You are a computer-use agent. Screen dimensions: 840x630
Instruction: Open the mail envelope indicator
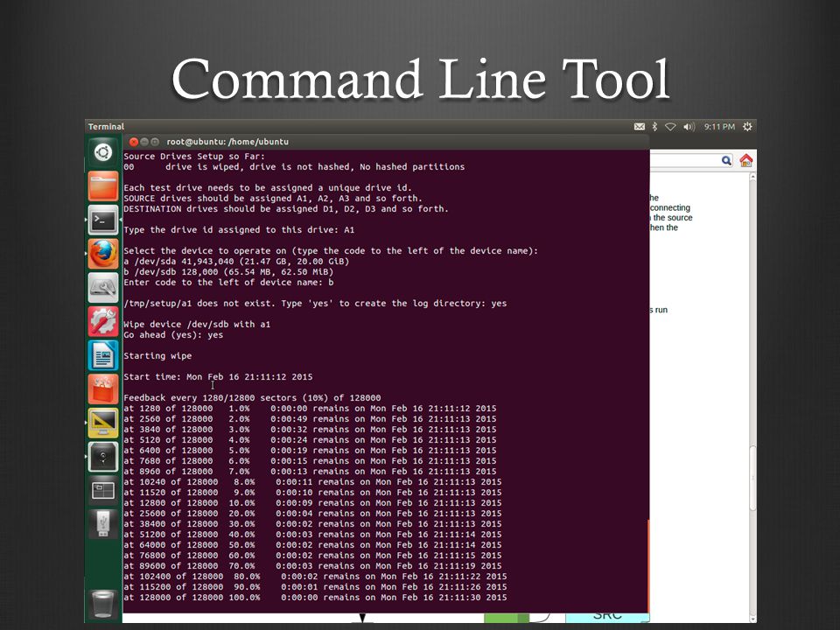point(639,127)
